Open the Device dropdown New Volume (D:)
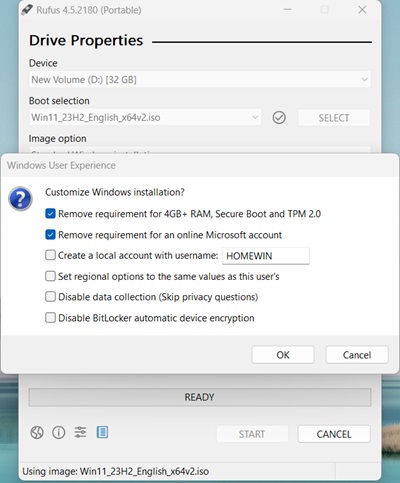400x483 pixels. (199, 80)
